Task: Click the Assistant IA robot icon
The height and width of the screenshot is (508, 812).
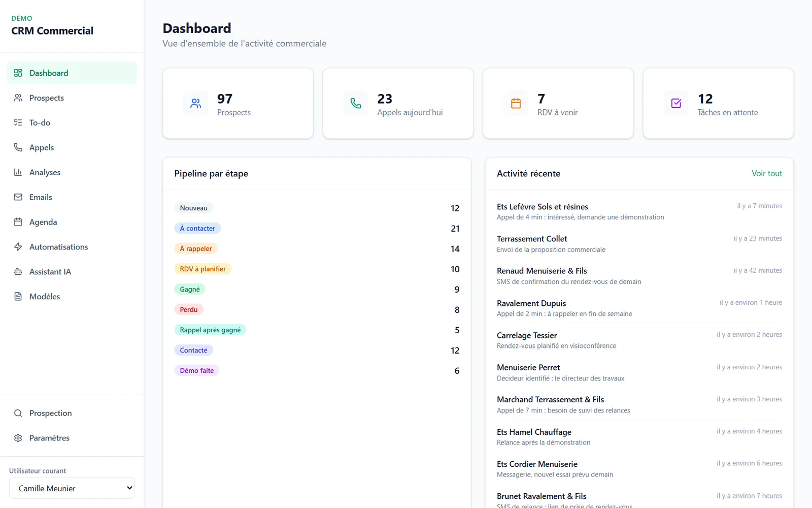Action: point(18,272)
